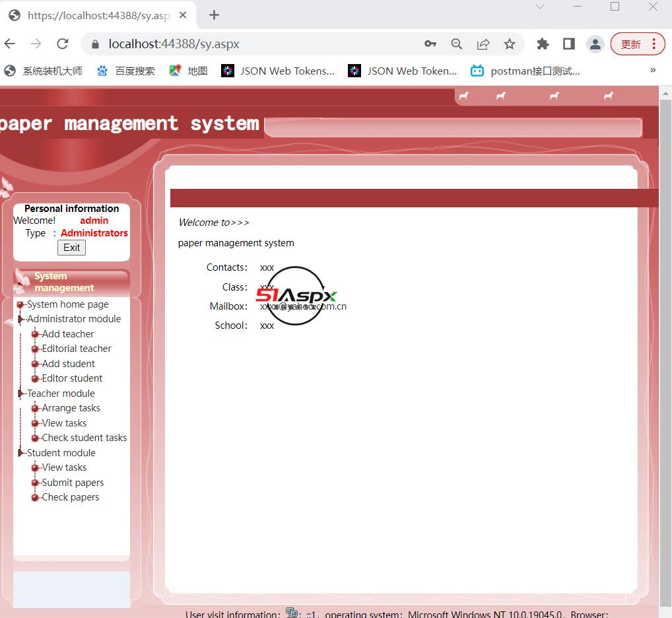The height and width of the screenshot is (618, 672).
Task: Show more bookmarks with the chevron
Action: click(x=652, y=70)
